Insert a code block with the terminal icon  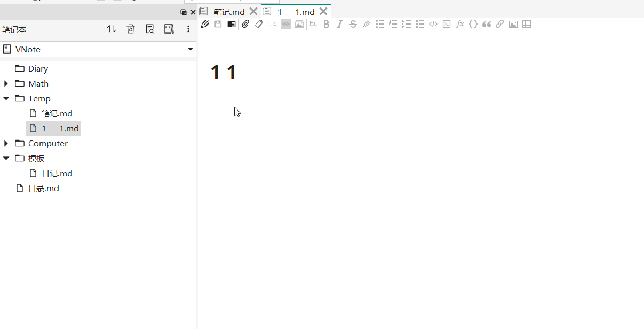pyautogui.click(x=447, y=24)
